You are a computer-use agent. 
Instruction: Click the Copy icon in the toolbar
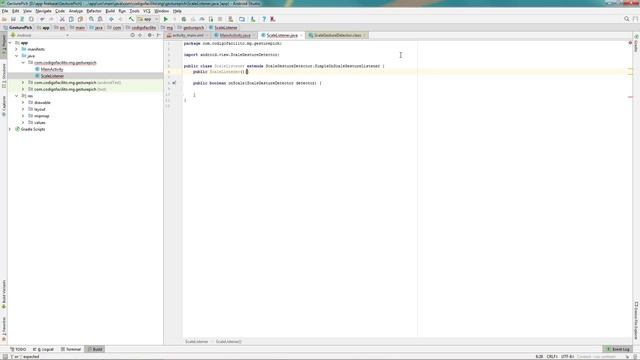click(71, 19)
